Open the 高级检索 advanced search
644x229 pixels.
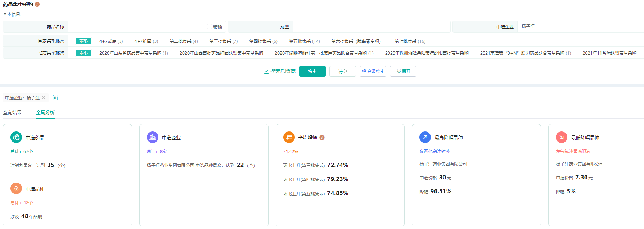pyautogui.click(x=373, y=71)
